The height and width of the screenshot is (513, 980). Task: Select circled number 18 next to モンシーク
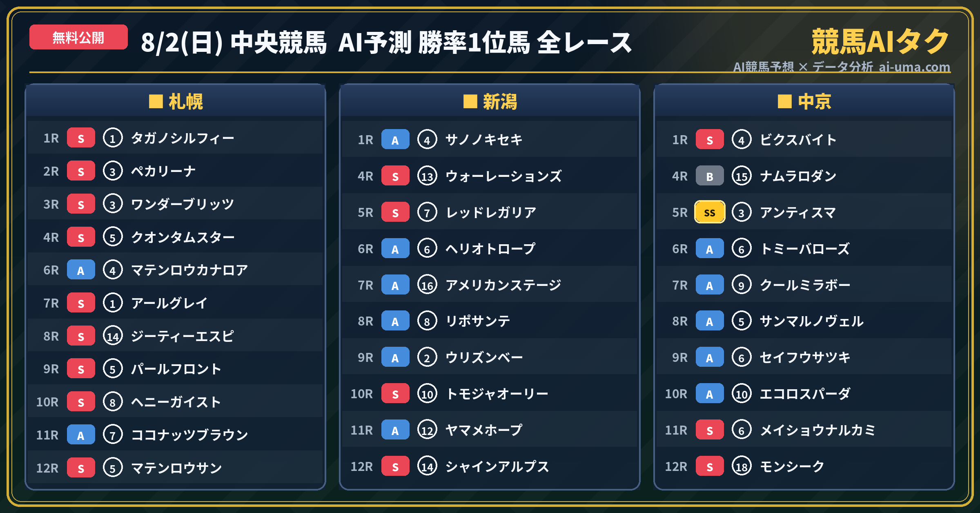click(x=742, y=466)
